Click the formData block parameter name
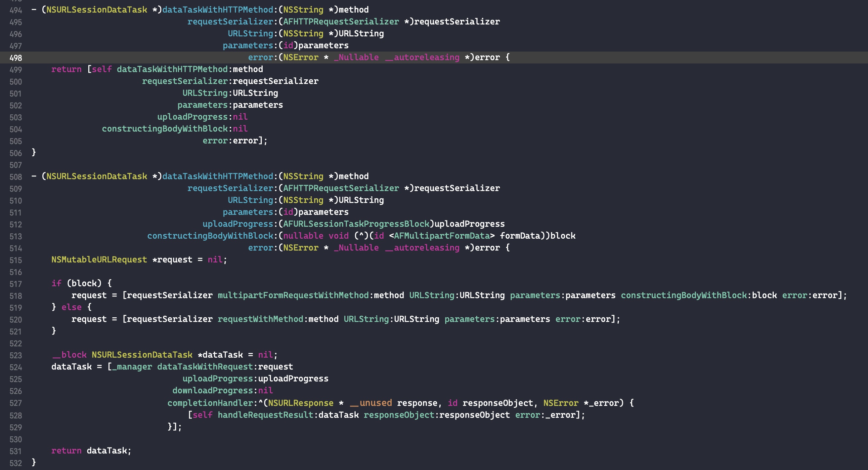Image resolution: width=868 pixels, height=470 pixels. tap(520, 236)
